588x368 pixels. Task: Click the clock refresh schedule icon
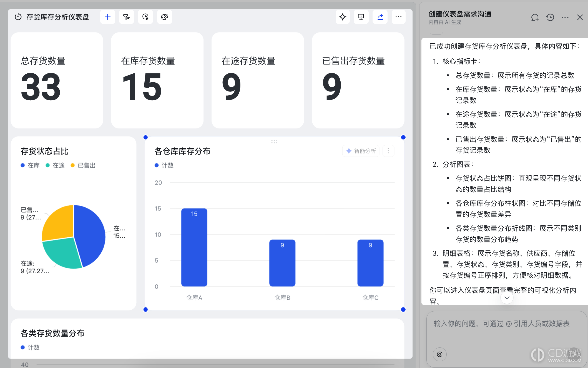point(145,17)
